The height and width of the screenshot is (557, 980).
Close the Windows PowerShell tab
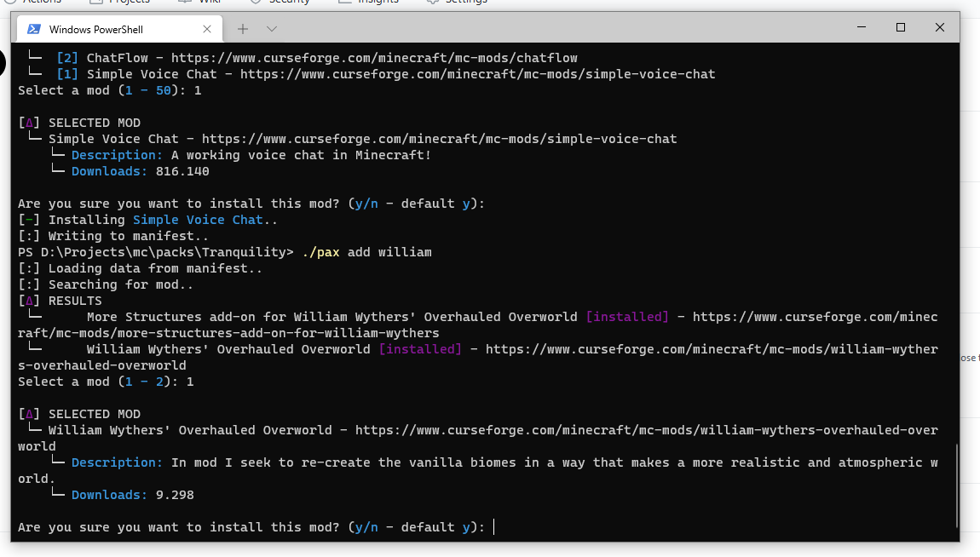(x=207, y=29)
